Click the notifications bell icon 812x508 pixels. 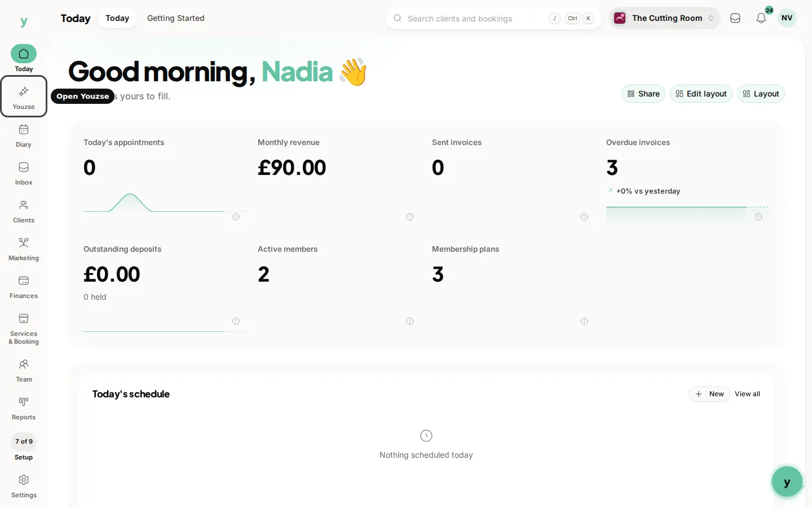tap(761, 18)
